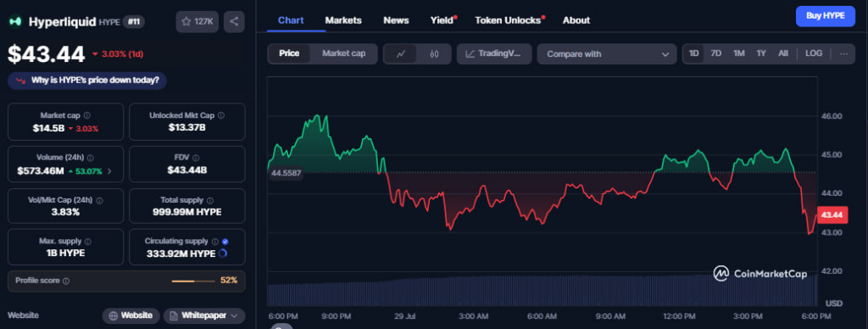Select the 7D time range
The width and height of the screenshot is (868, 329).
(x=715, y=53)
